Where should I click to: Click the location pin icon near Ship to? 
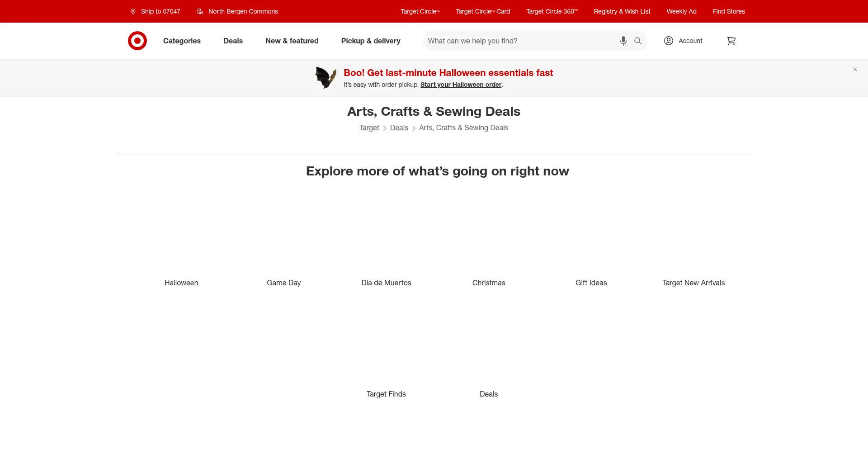(x=133, y=11)
